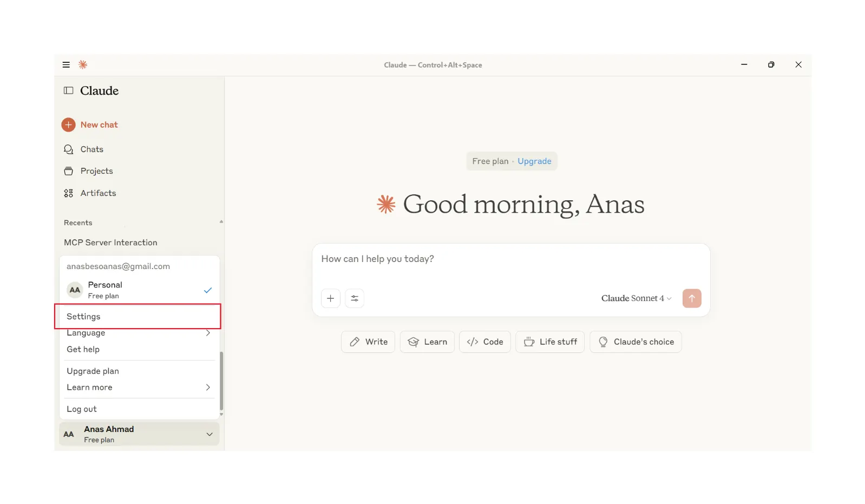Choose Log out from the menu
This screenshot has height=504, width=865.
82,409
